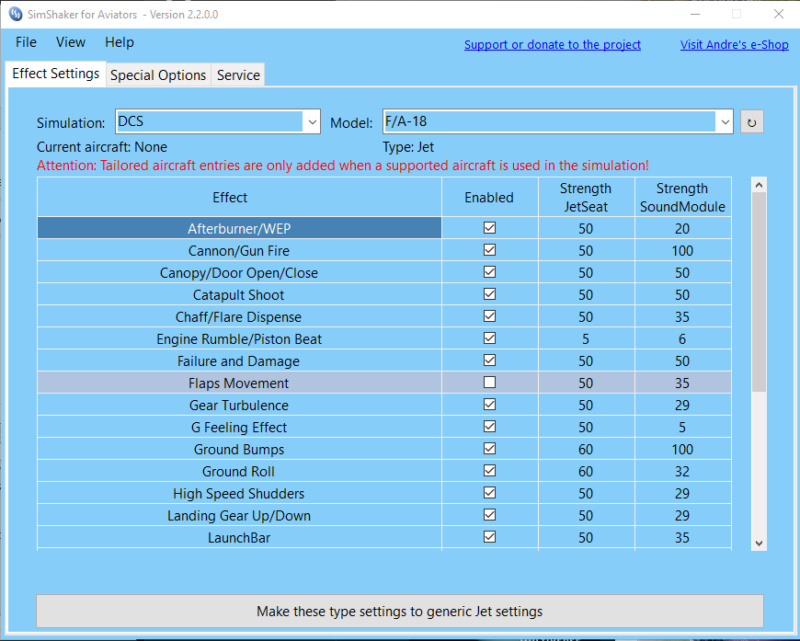800x641 pixels.
Task: Select the Catapult Shoot effect name
Action: [239, 295]
